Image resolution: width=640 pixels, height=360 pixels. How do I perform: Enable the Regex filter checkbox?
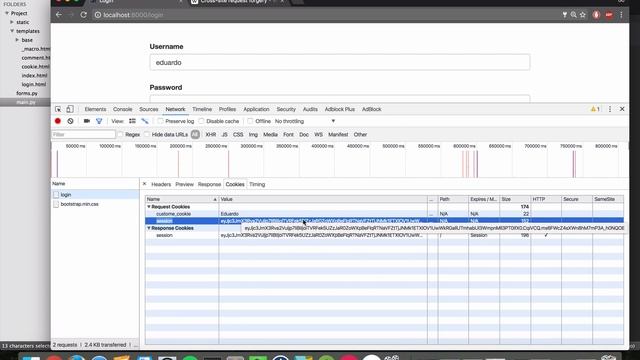click(x=120, y=134)
